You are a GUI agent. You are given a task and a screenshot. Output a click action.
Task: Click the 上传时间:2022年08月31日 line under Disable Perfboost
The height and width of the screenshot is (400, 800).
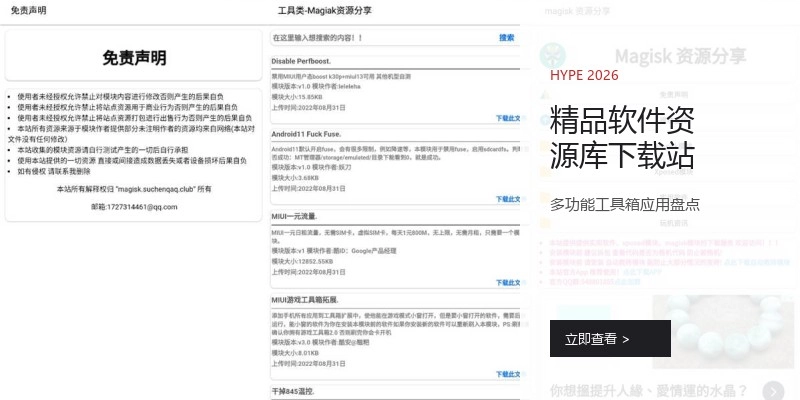tap(308, 108)
